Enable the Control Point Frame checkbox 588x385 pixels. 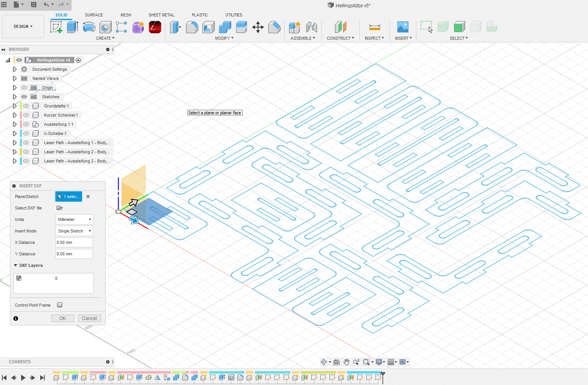tap(60, 305)
